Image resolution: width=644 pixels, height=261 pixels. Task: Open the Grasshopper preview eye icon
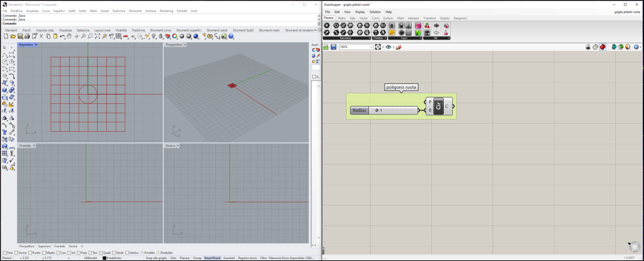coord(388,47)
